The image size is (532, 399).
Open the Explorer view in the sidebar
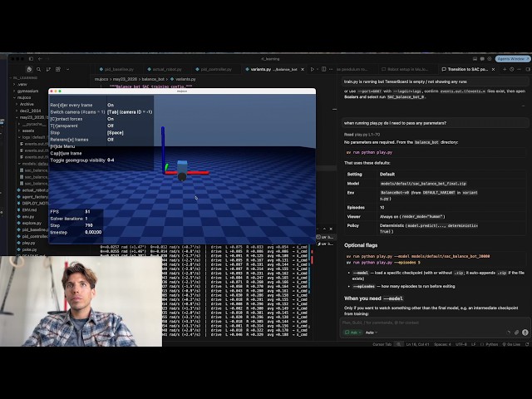point(29,69)
